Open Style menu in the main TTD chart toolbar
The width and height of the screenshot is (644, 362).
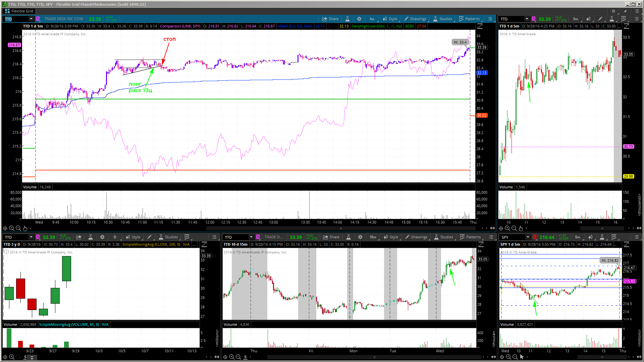[390, 19]
